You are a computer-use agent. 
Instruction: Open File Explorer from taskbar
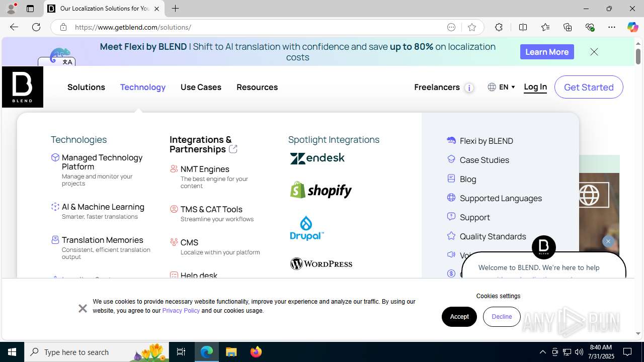point(231,352)
